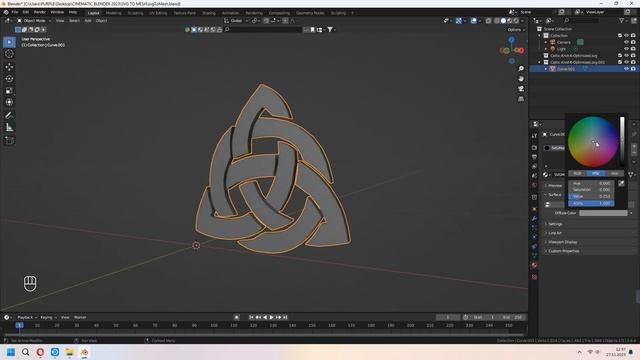The width and height of the screenshot is (640, 360).
Task: Select the Rotate tool
Action: (x=9, y=78)
